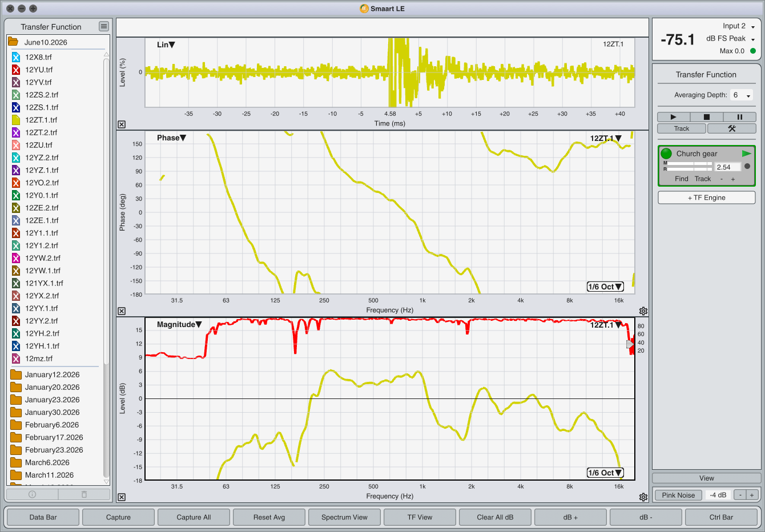765x532 pixels.
Task: Open phase graph gear settings
Action: [x=643, y=311]
